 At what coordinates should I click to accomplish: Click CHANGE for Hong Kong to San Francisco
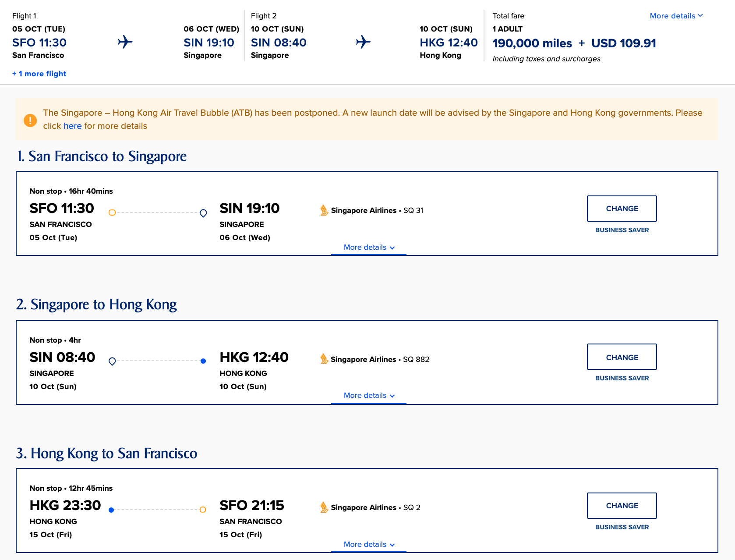pyautogui.click(x=622, y=506)
